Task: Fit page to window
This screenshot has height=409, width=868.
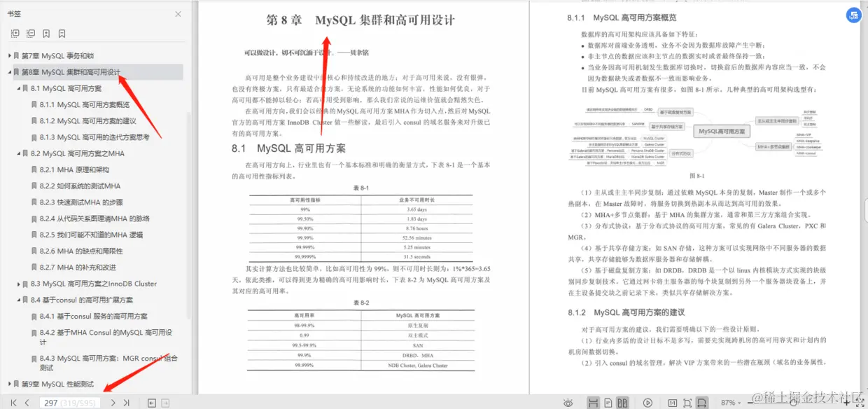Action: tap(687, 403)
